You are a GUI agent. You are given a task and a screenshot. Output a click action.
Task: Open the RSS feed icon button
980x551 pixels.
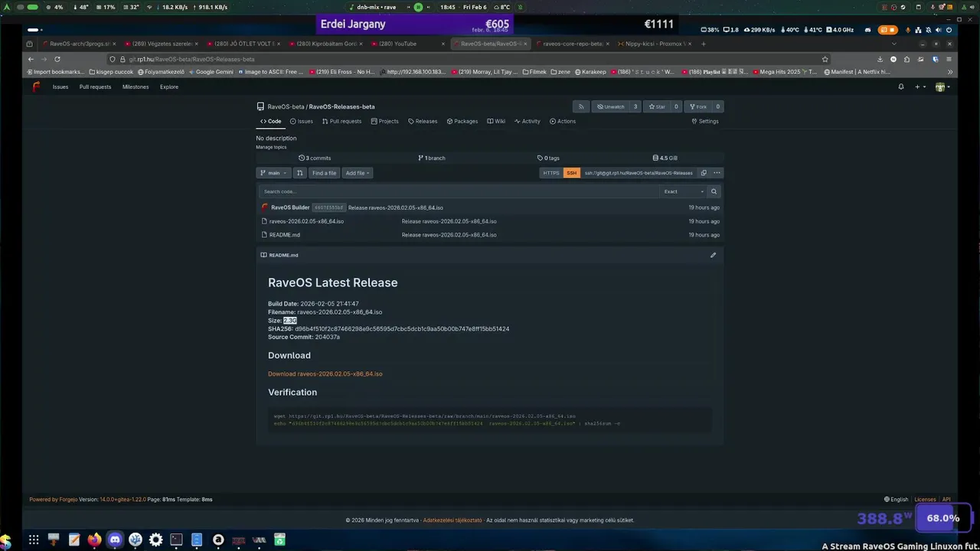click(581, 106)
